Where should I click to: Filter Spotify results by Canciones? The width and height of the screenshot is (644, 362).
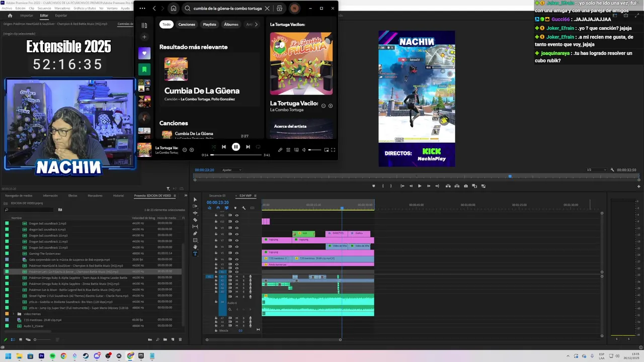click(187, 24)
